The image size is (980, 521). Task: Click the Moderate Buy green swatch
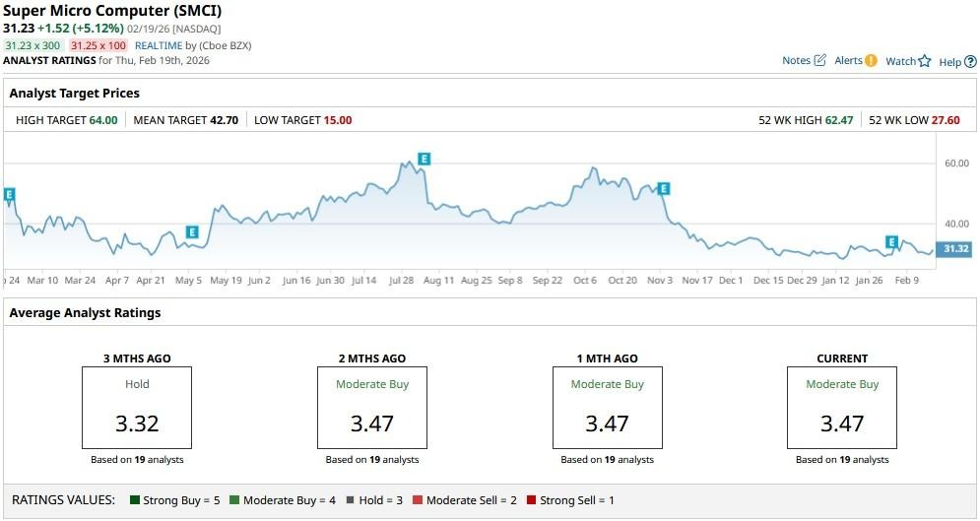coord(234,499)
